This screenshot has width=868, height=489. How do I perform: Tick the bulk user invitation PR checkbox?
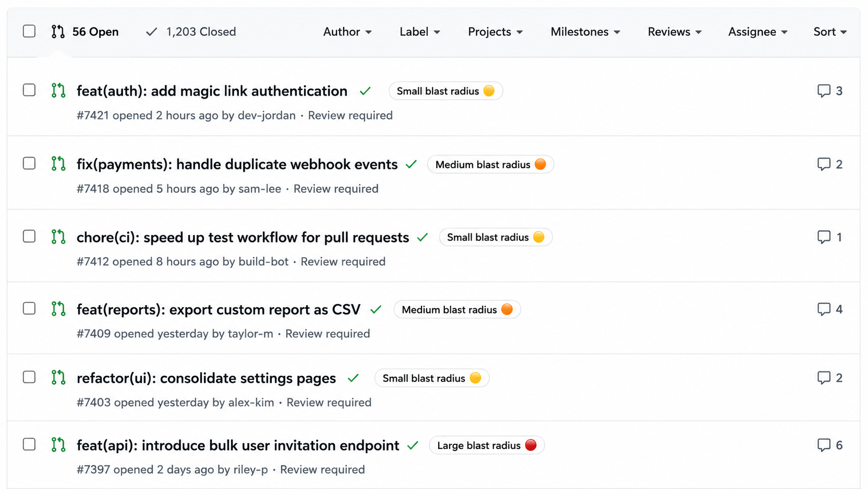tap(30, 444)
